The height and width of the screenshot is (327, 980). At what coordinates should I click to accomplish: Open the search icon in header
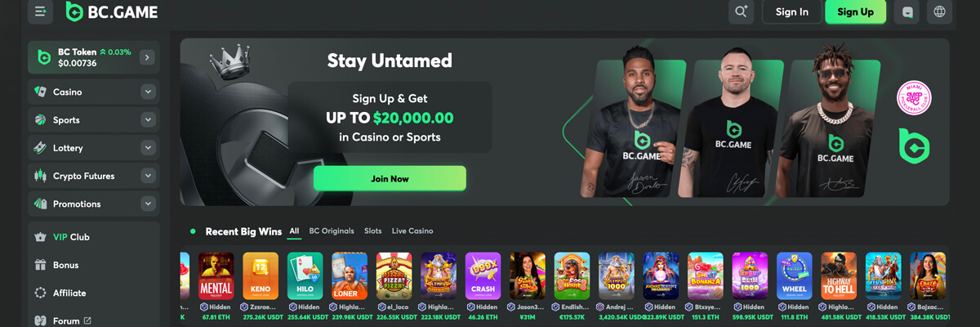742,11
